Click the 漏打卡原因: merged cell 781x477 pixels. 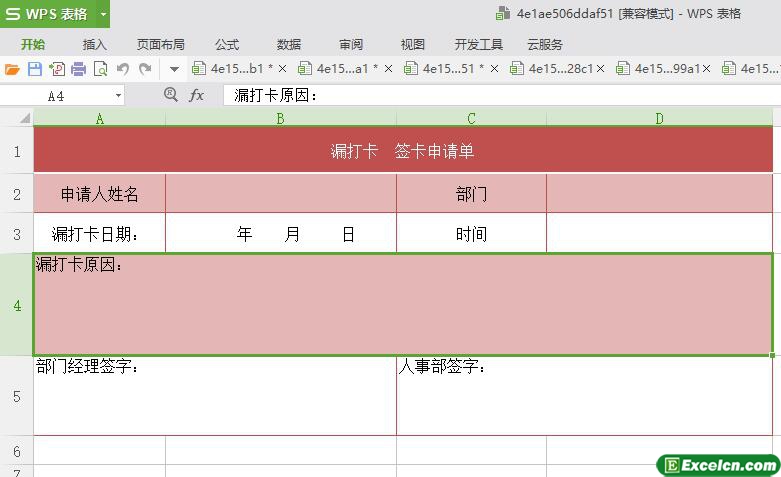coord(403,305)
